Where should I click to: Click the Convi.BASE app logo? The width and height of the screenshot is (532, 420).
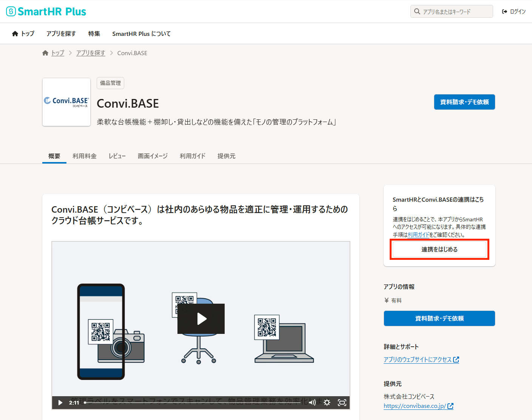tap(66, 102)
